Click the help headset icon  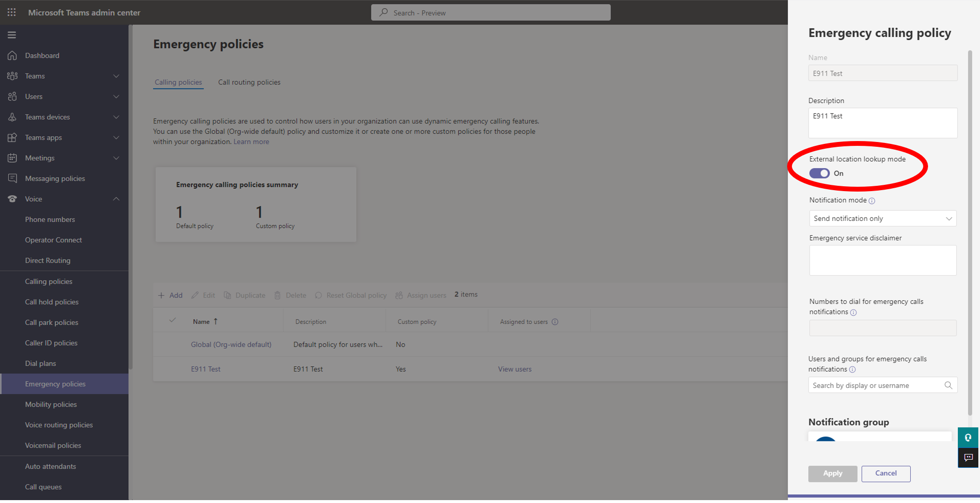coord(968,438)
